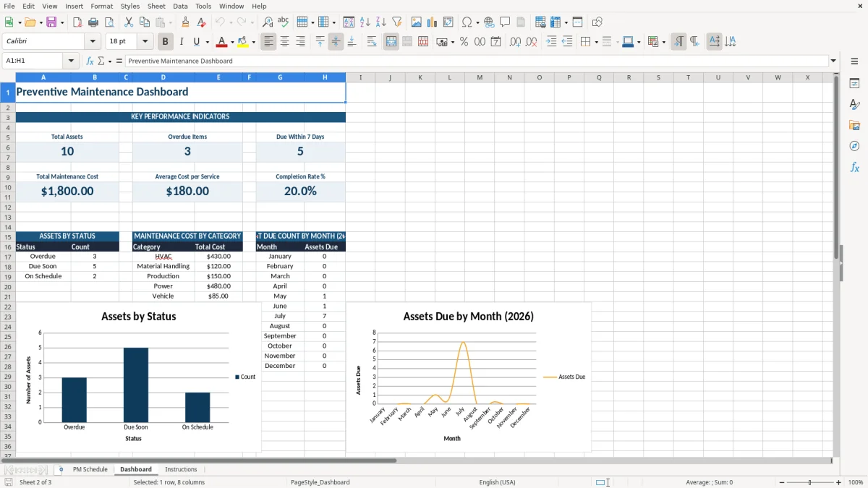868x488 pixels.
Task: Click the Insert Image icon
Action: click(x=417, y=22)
